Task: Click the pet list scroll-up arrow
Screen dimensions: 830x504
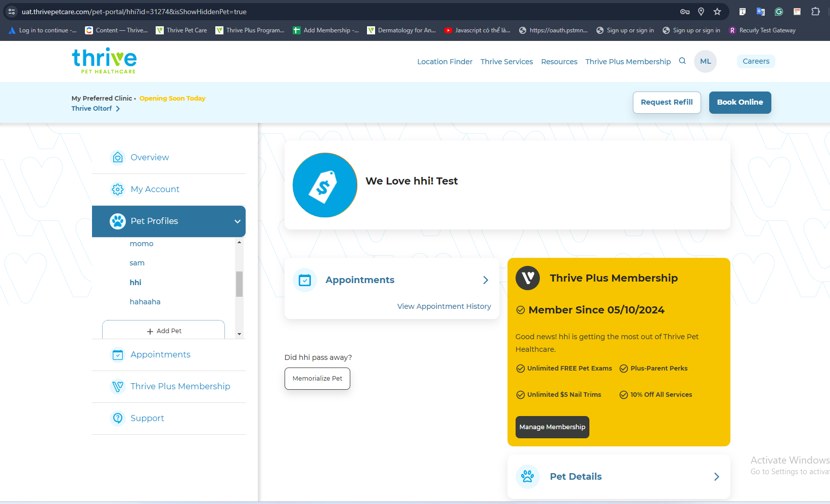Action: point(240,243)
